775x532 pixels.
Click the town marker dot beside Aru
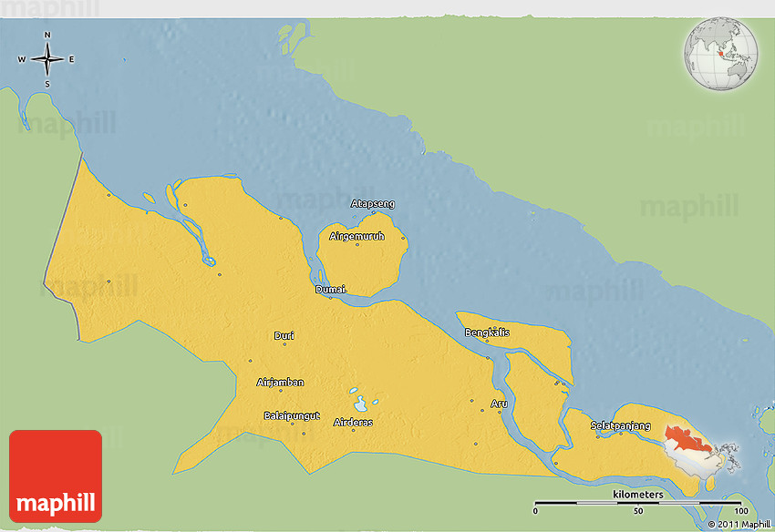pyautogui.click(x=483, y=409)
